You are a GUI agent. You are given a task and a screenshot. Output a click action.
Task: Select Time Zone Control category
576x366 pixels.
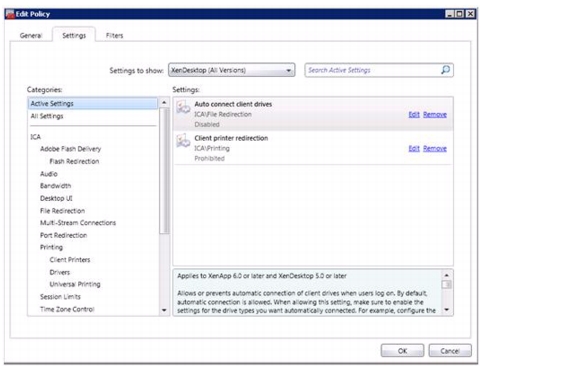point(67,309)
